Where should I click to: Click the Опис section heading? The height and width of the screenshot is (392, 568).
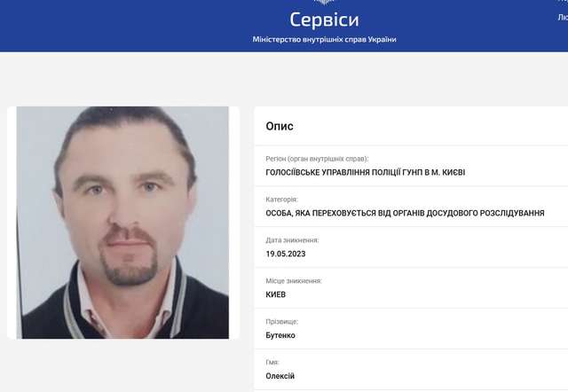coord(280,126)
